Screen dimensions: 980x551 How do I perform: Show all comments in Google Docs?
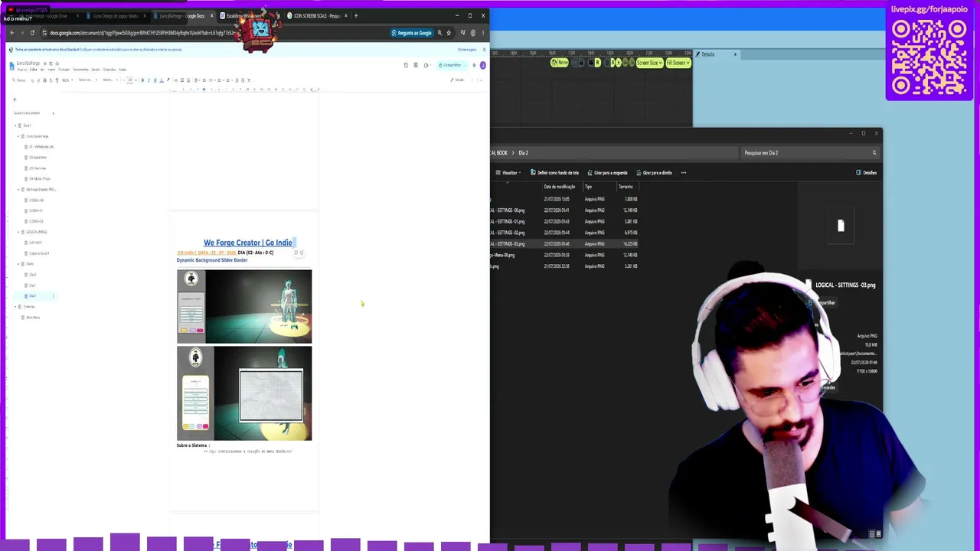[x=416, y=65]
